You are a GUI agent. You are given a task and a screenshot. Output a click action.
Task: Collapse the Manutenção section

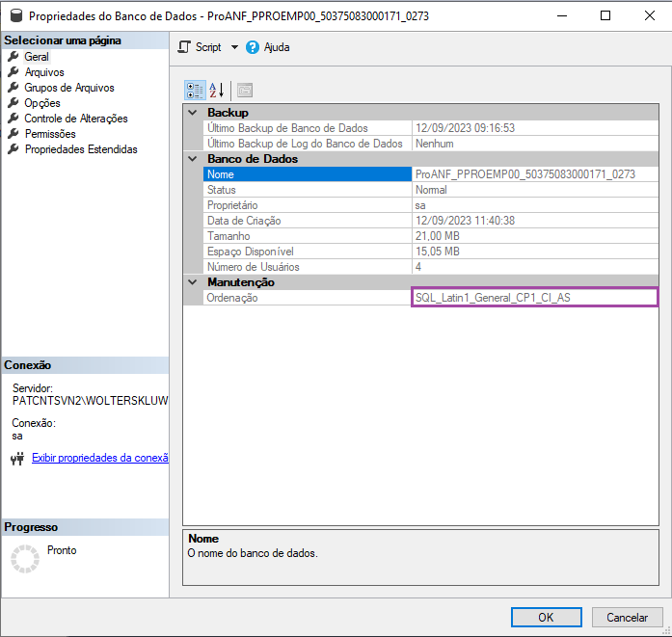point(192,282)
